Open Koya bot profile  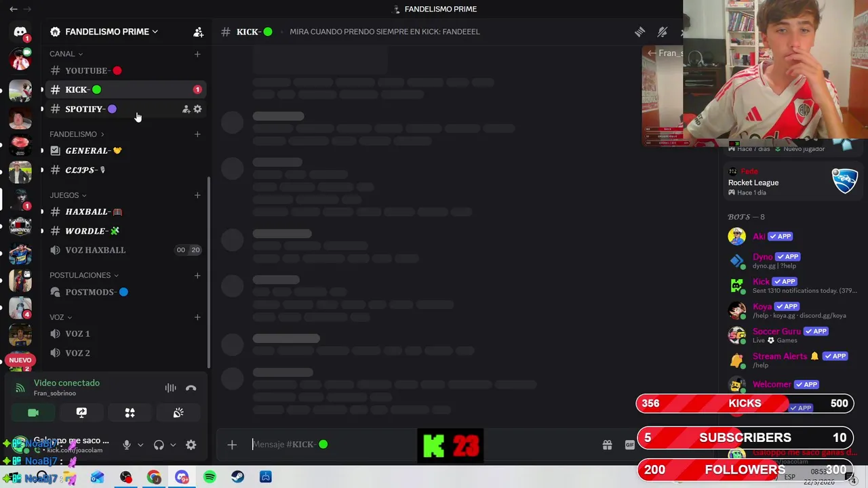(x=792, y=310)
